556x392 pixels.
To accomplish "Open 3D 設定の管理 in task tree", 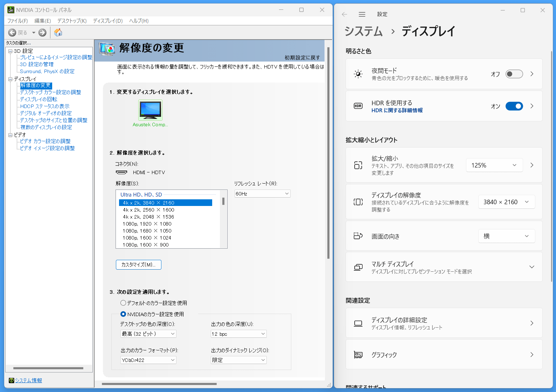I will coord(37,64).
